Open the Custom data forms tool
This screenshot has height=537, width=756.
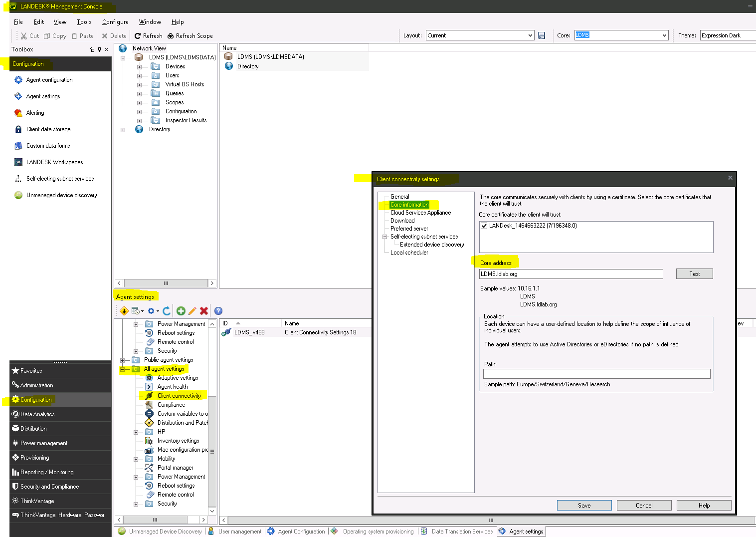click(x=48, y=145)
